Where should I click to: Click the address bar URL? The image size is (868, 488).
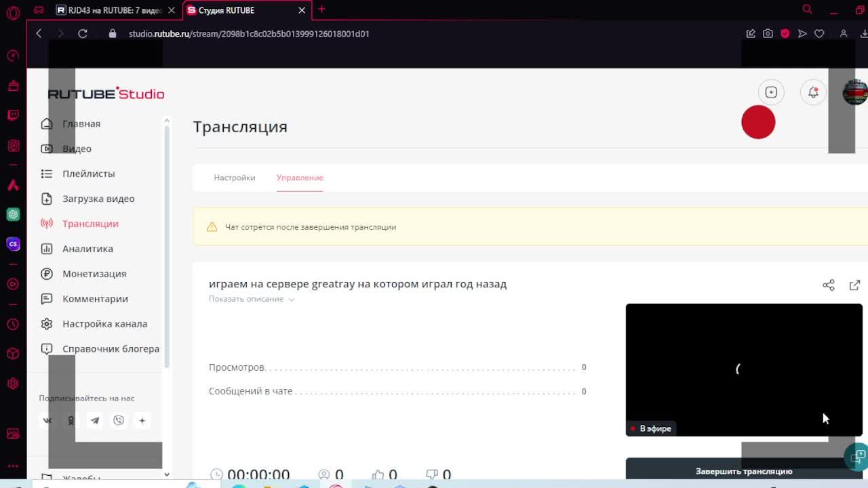point(249,33)
